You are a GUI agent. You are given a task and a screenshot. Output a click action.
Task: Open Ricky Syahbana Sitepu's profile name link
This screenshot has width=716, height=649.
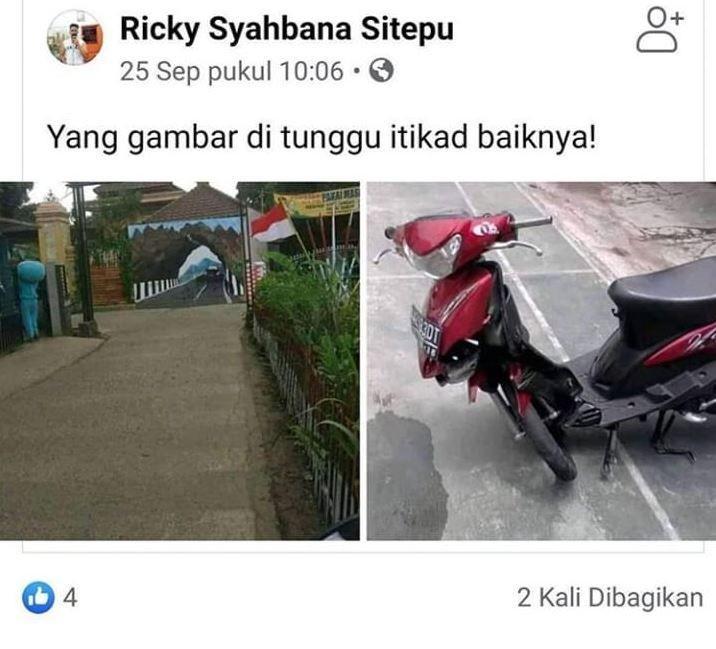[x=287, y=29]
